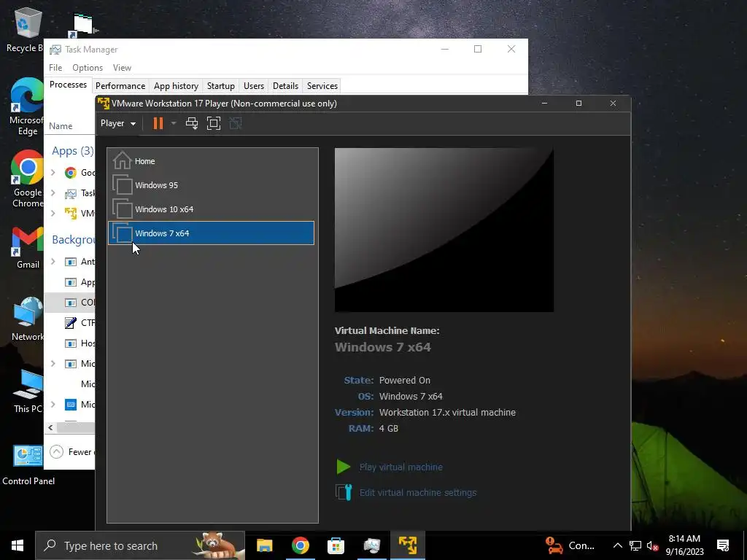Click the taskbar search box
Screen dimensions: 747x560
139,545
